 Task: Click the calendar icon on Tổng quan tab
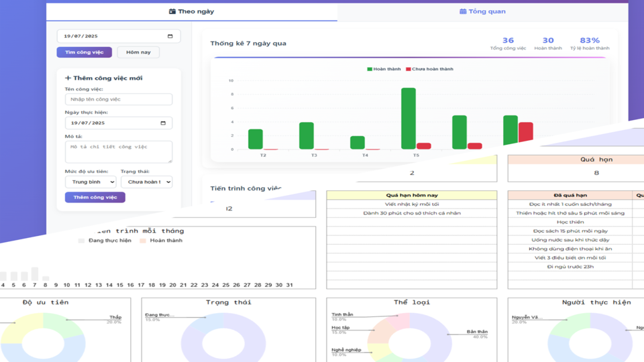[x=463, y=11]
